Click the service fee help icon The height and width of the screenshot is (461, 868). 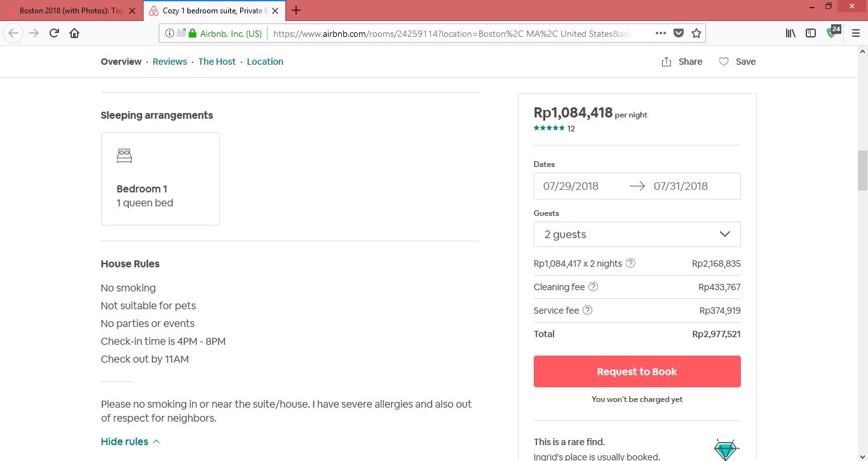587,311
